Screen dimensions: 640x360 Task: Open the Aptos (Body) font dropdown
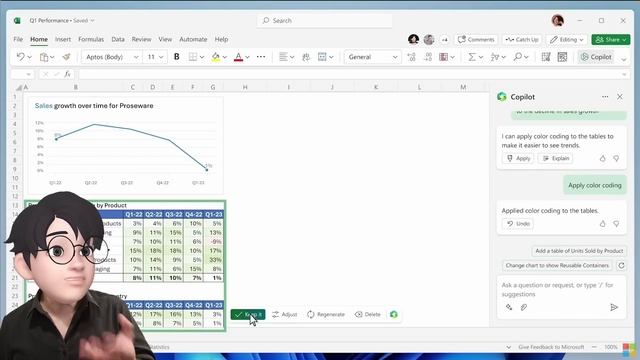pos(112,57)
